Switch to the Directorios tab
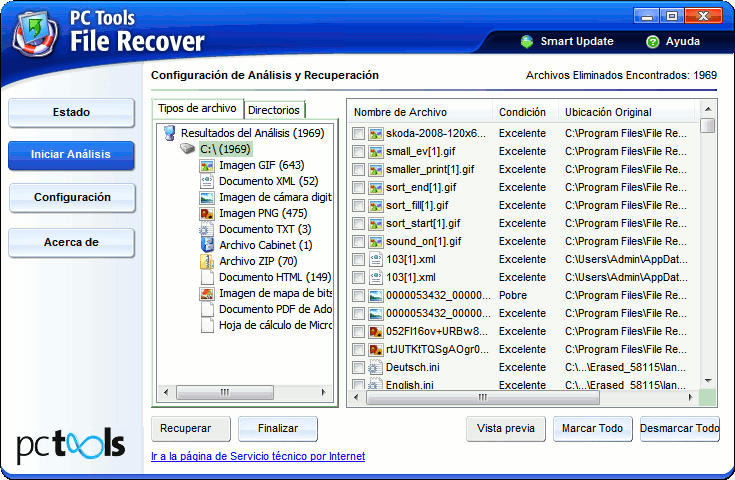The image size is (735, 480). point(273,110)
